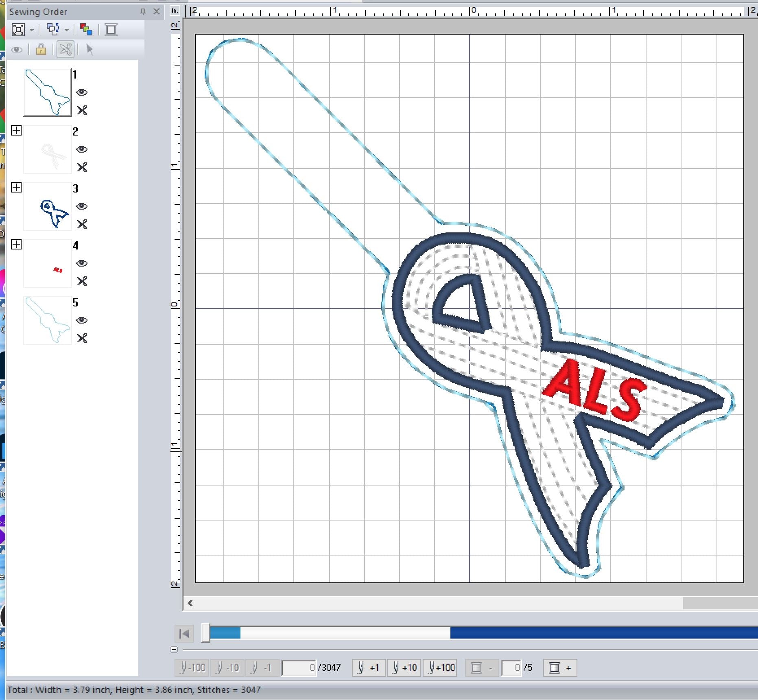Toggle visibility of the red ALS text step 4
Viewport: 758px width, 700px height.
pos(82,263)
